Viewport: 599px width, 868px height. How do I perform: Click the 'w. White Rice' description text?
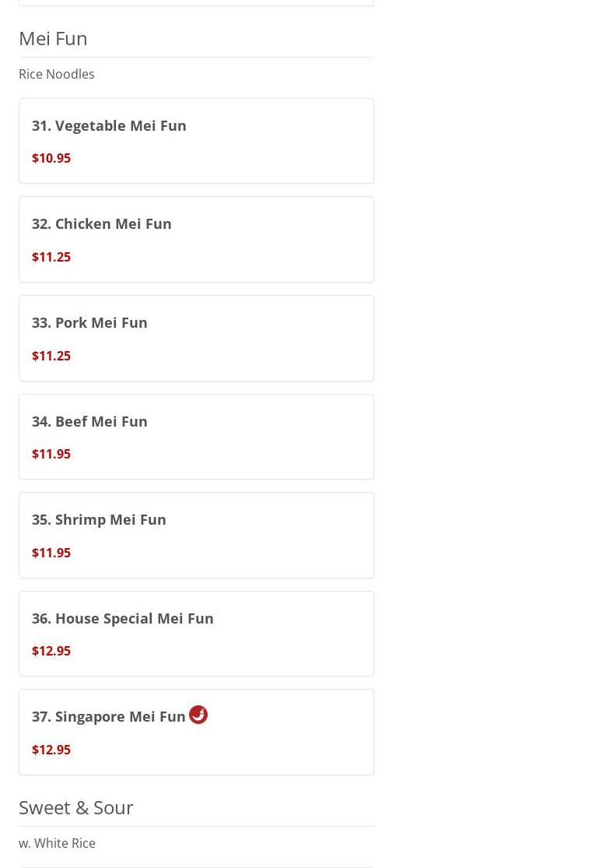58,843
